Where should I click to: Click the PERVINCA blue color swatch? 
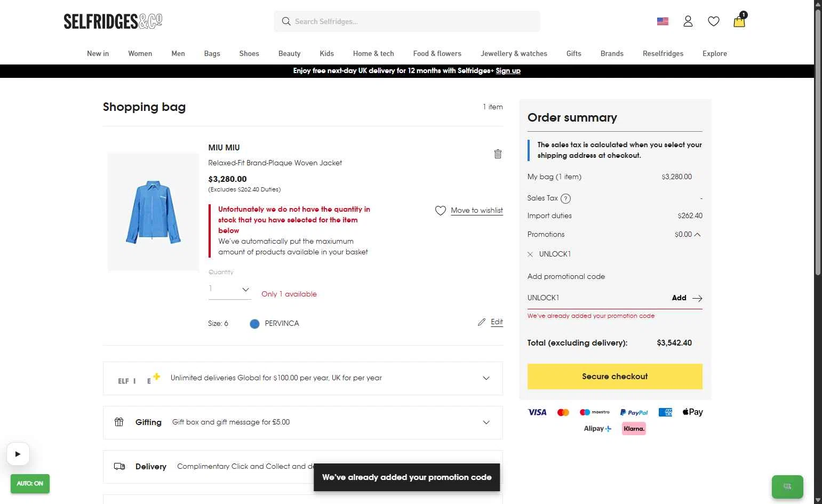click(254, 324)
